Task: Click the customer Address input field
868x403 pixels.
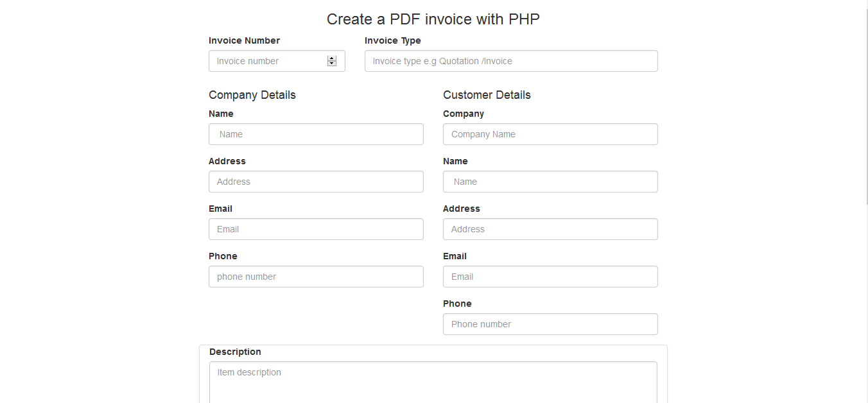Action: click(x=550, y=228)
